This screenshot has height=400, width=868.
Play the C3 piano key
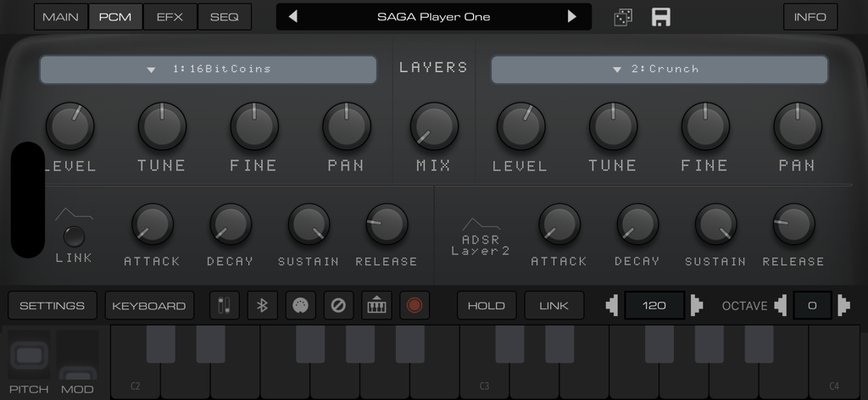484,381
